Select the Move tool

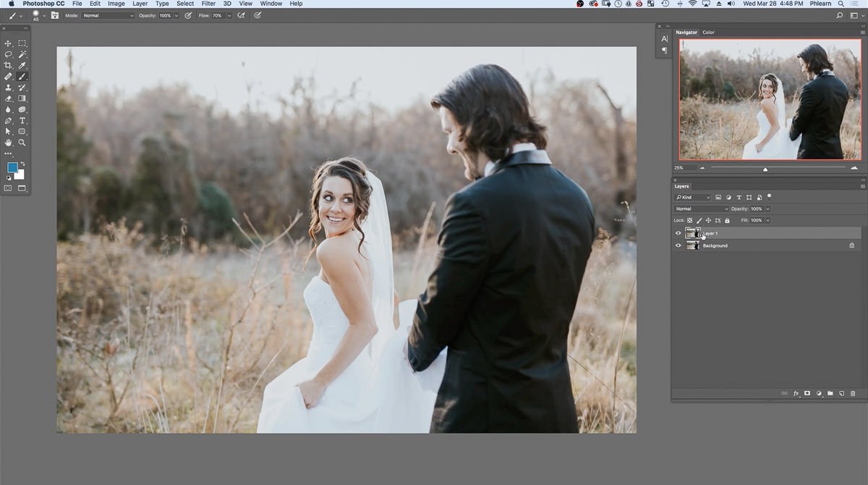pyautogui.click(x=9, y=43)
